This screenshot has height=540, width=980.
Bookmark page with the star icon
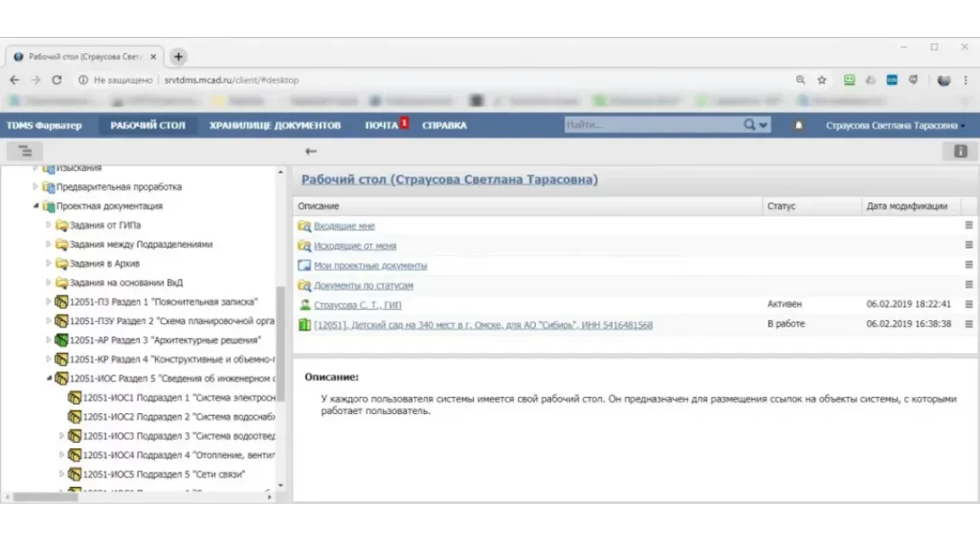821,80
